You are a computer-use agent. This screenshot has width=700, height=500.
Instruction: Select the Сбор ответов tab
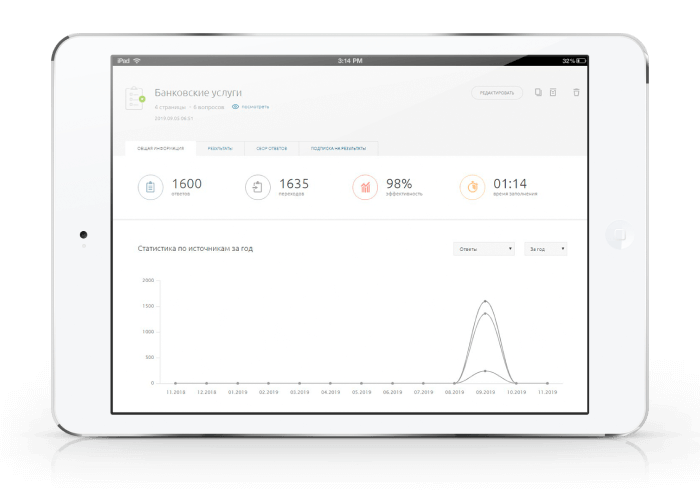[x=271, y=148]
